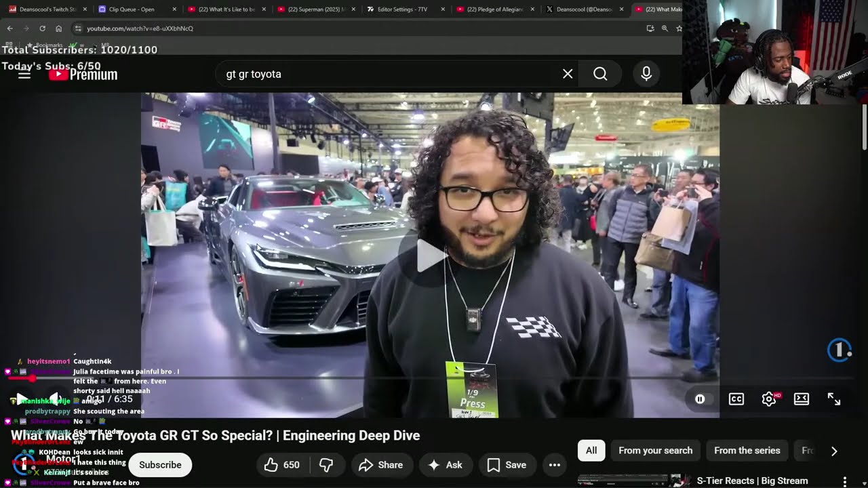Click the play button in player controls

coord(22,399)
